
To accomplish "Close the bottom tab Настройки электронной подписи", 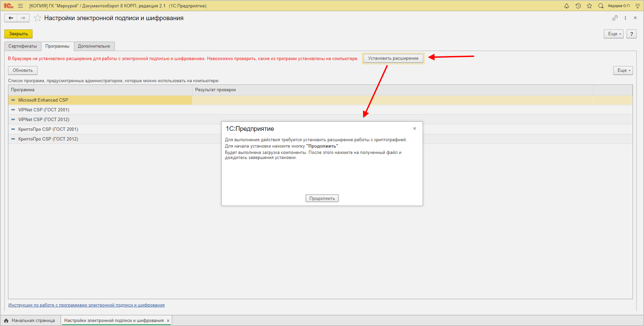I will click(x=168, y=321).
